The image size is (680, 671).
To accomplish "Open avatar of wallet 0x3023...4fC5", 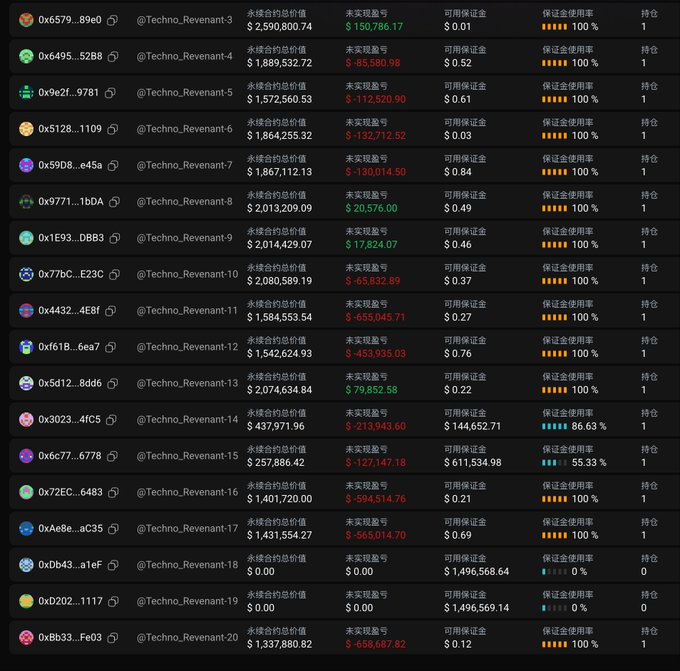I will click(x=26, y=419).
